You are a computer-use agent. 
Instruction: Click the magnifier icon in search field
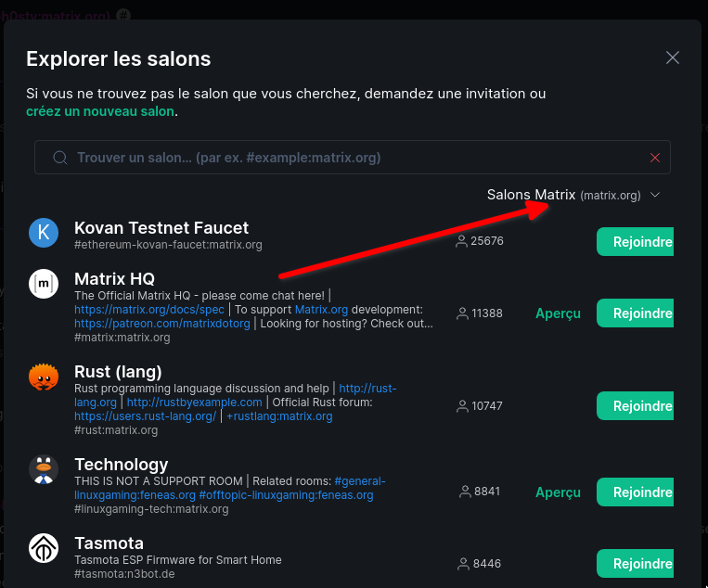click(60, 158)
